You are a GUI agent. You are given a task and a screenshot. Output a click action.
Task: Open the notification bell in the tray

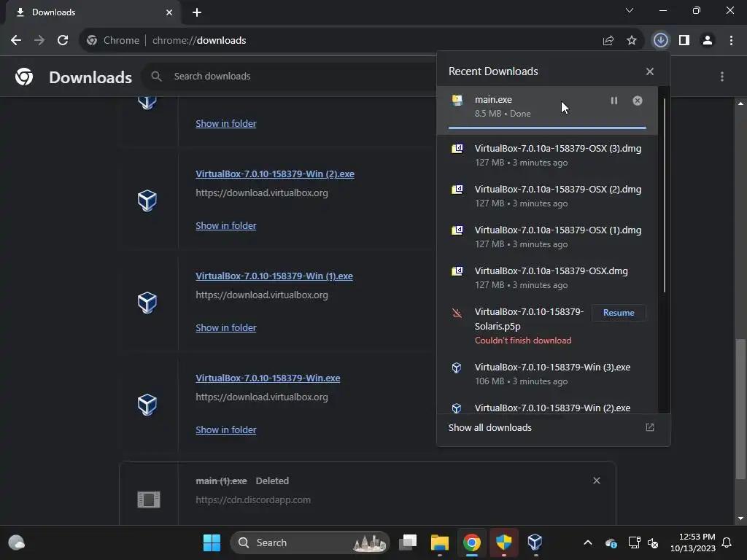click(x=727, y=542)
